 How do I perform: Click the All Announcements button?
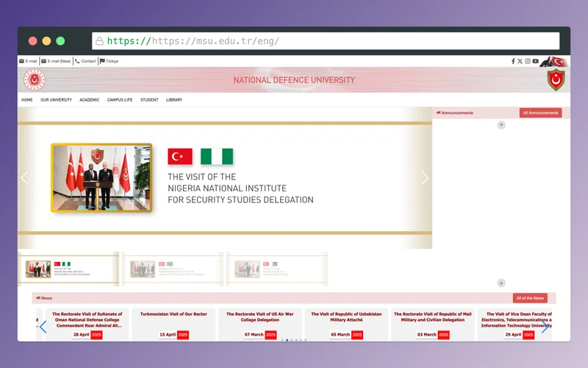(x=540, y=113)
